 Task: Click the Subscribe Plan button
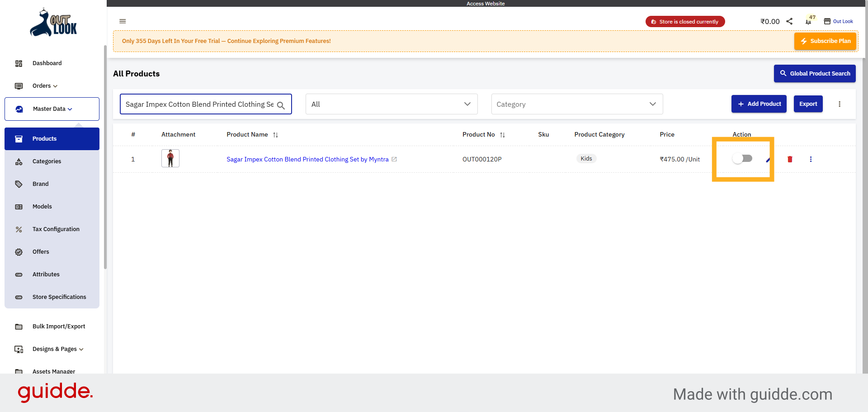pos(826,41)
